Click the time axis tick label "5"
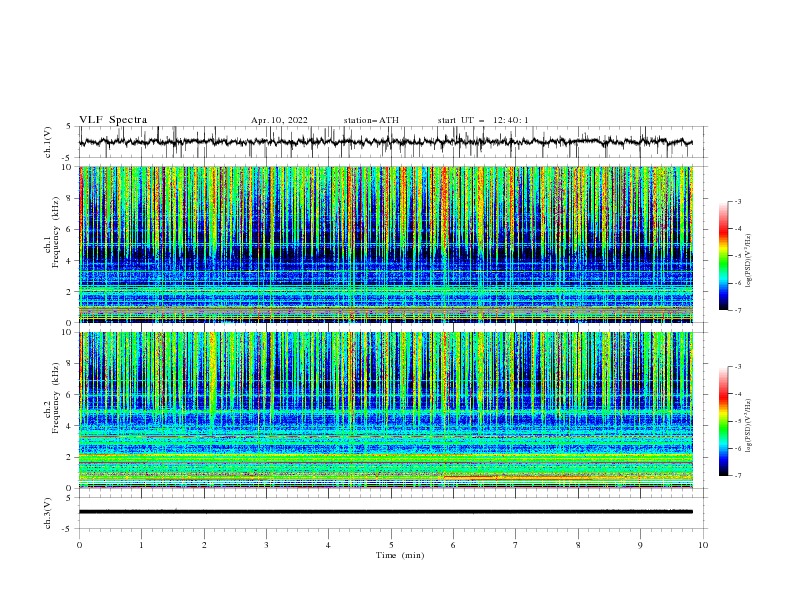Viewport: 792px width, 612px height. tap(391, 545)
